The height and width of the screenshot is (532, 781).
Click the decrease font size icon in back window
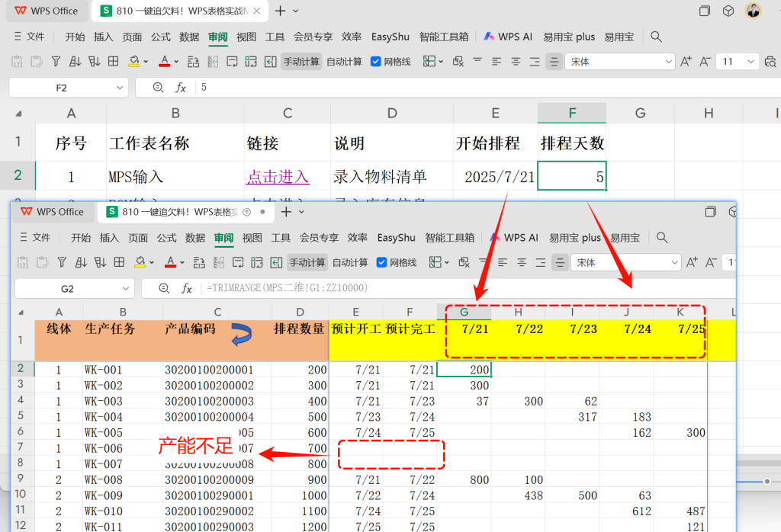705,61
